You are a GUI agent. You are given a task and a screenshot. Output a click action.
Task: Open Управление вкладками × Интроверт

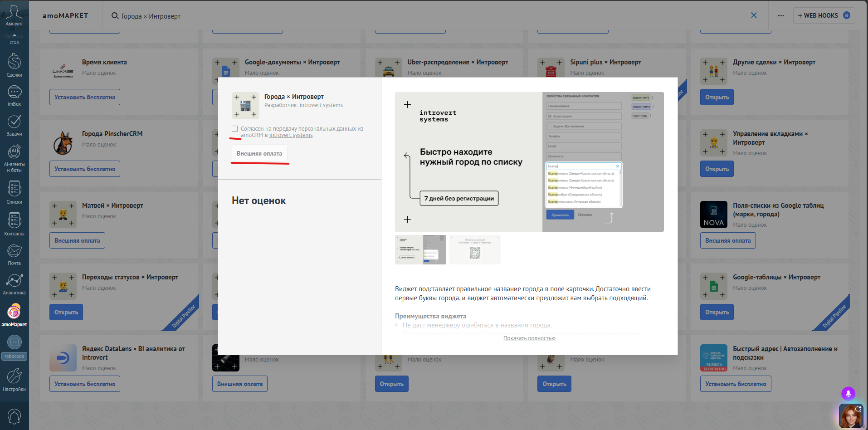tap(717, 169)
